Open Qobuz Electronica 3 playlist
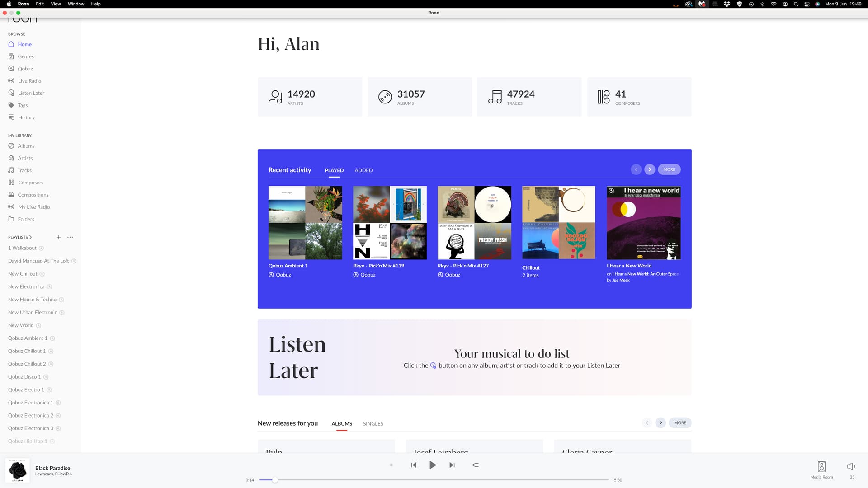Image resolution: width=868 pixels, height=488 pixels. coord(31,428)
